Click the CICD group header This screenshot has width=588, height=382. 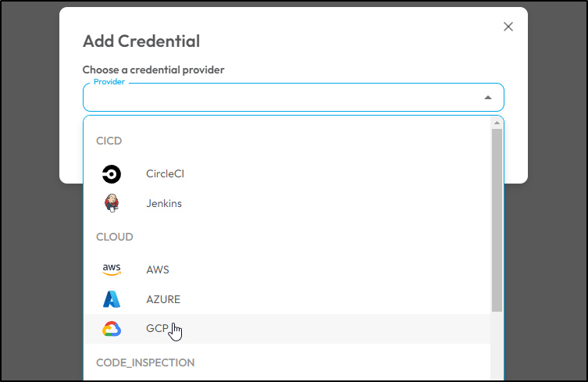tap(109, 141)
